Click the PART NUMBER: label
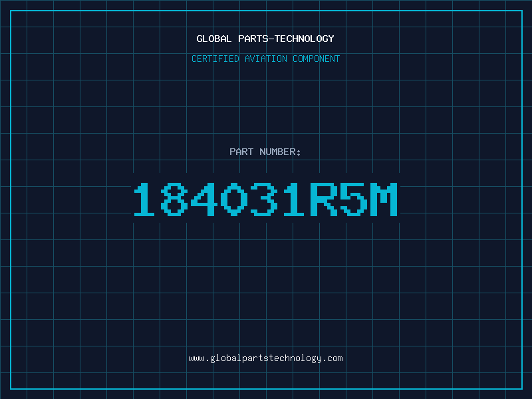532x399 pixels. pyautogui.click(x=265, y=152)
